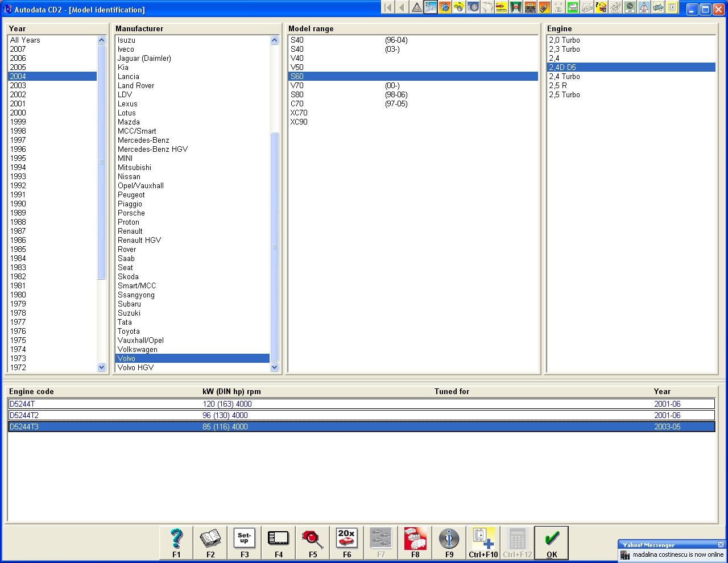Click the green vehicle lift toolbar icon

[x=516, y=7]
